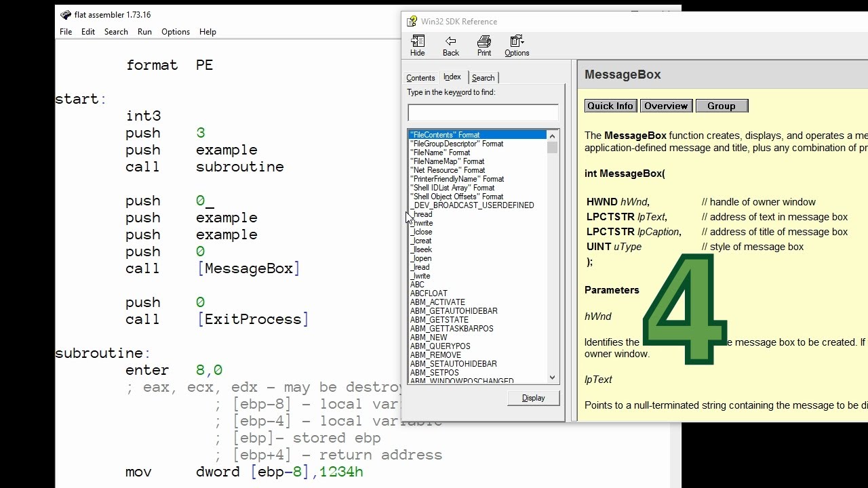Open the Options menu in flat assembler
Viewport: 868px width, 488px height.
click(x=176, y=32)
